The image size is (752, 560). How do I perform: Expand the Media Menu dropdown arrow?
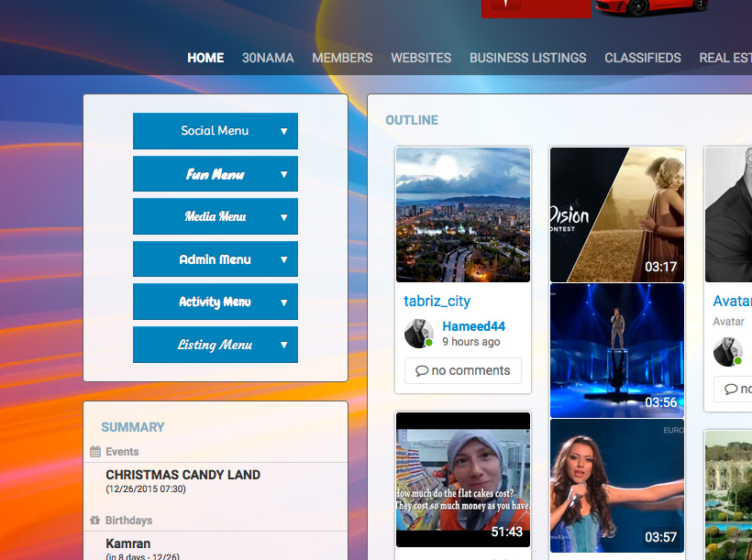(284, 217)
